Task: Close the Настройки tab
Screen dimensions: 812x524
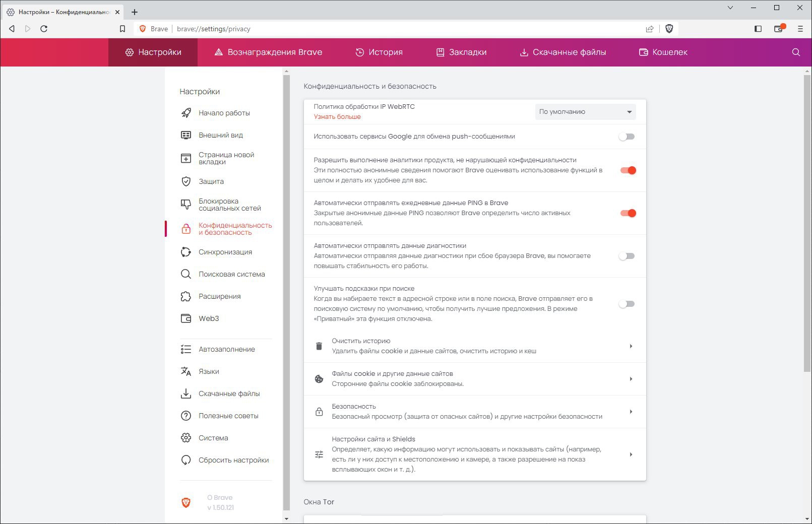Action: coord(117,12)
